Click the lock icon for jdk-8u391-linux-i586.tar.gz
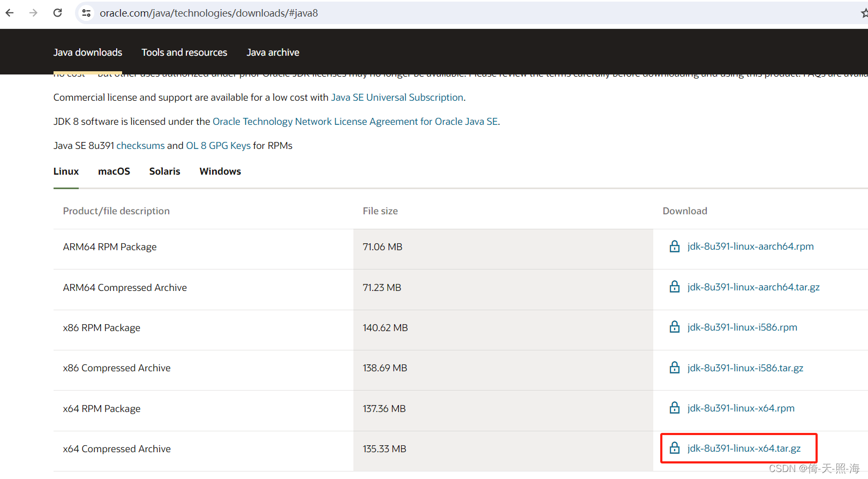Screen dimensions: 868x479 (x=675, y=368)
